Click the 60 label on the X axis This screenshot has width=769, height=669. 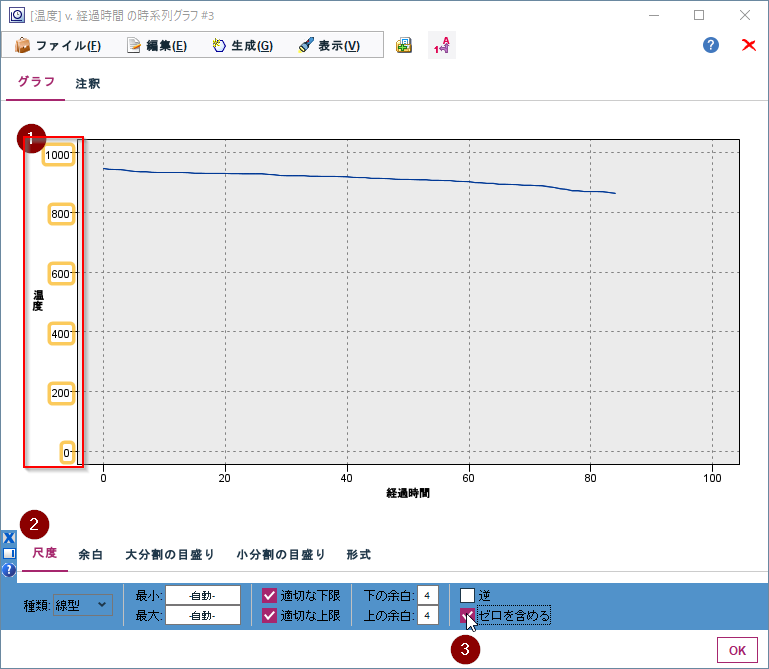468,478
